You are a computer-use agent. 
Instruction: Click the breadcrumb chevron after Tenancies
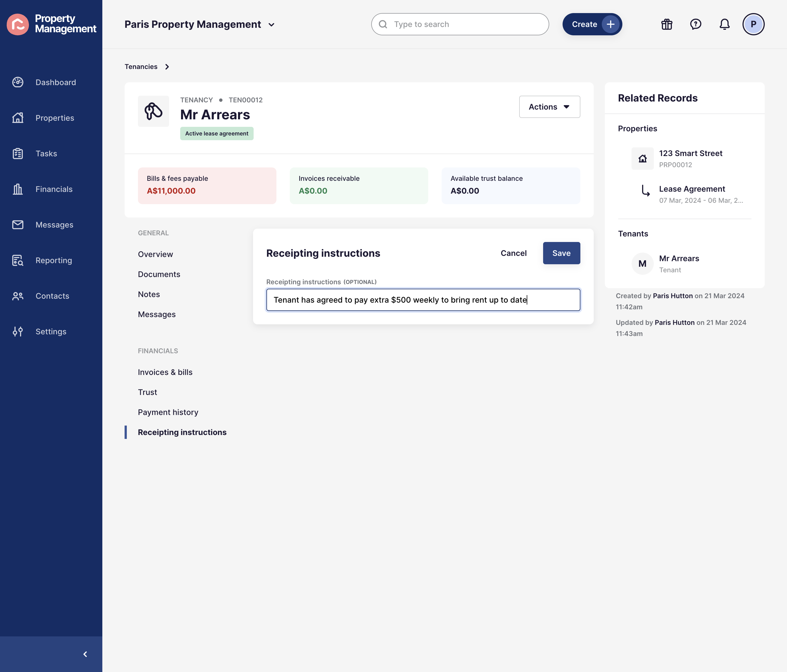[167, 67]
